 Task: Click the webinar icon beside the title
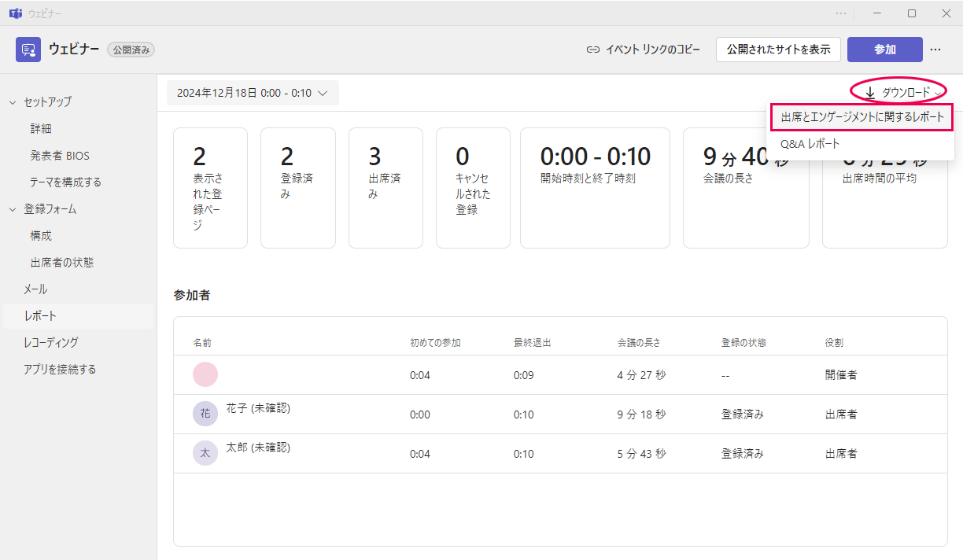(28, 50)
